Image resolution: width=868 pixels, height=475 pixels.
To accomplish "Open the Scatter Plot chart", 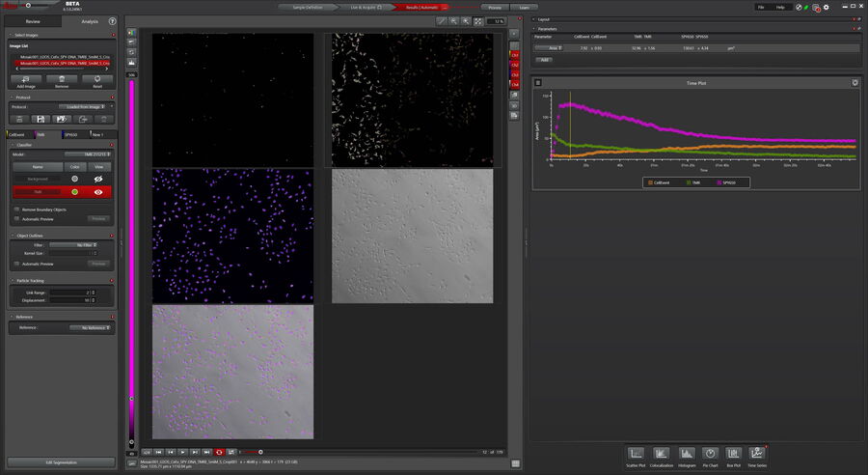I will [x=636, y=454].
